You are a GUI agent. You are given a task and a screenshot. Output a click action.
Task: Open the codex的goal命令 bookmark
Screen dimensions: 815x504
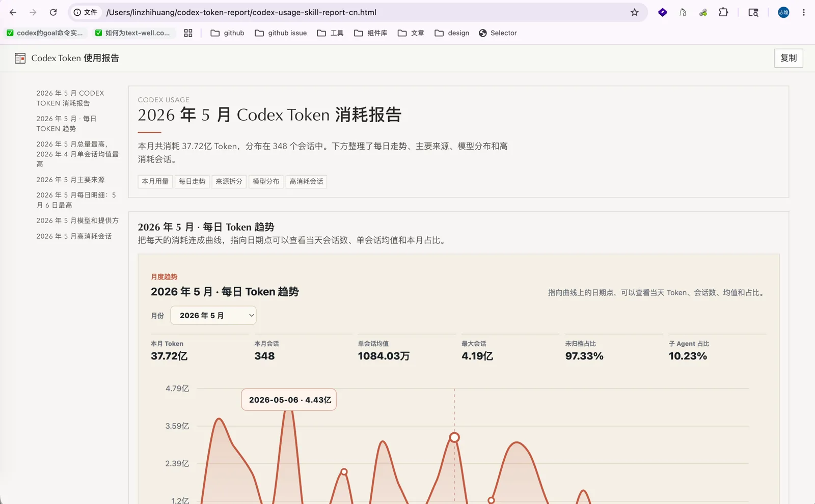point(44,33)
